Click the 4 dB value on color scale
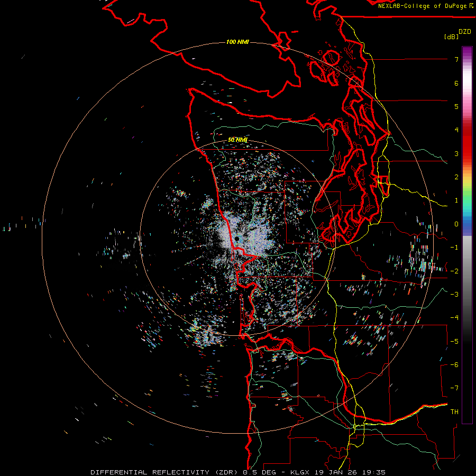The height and width of the screenshot is (476, 476). coord(456,130)
